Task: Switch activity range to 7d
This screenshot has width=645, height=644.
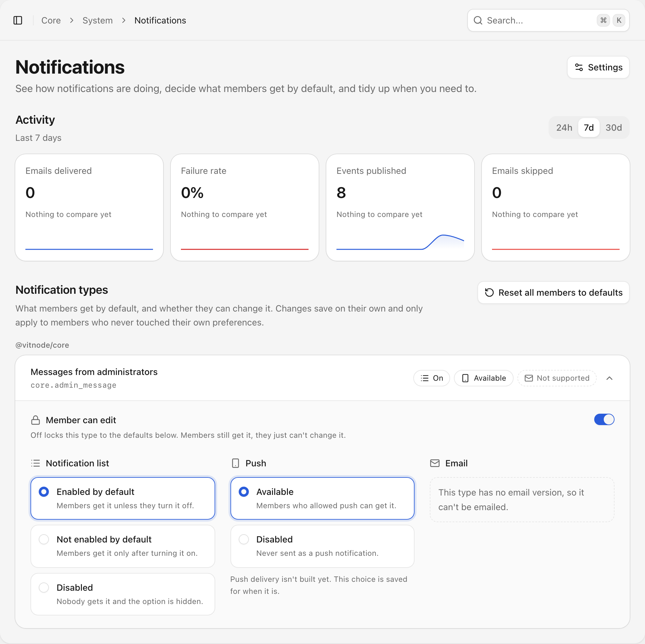Action: pos(588,128)
